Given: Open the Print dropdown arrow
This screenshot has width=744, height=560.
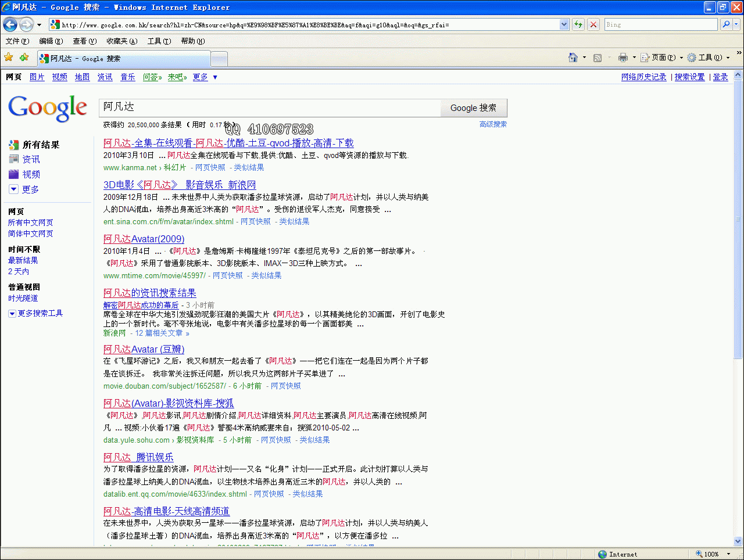Looking at the screenshot, I should pyautogui.click(x=634, y=58).
